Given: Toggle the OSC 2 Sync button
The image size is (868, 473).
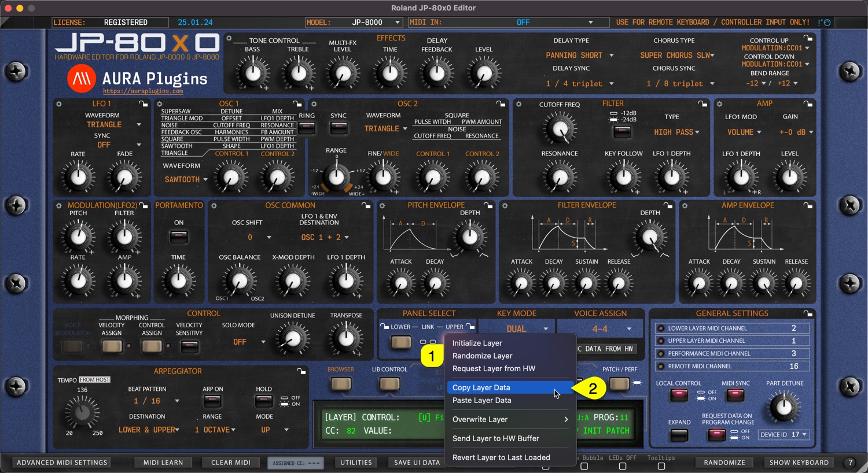Looking at the screenshot, I should [339, 128].
